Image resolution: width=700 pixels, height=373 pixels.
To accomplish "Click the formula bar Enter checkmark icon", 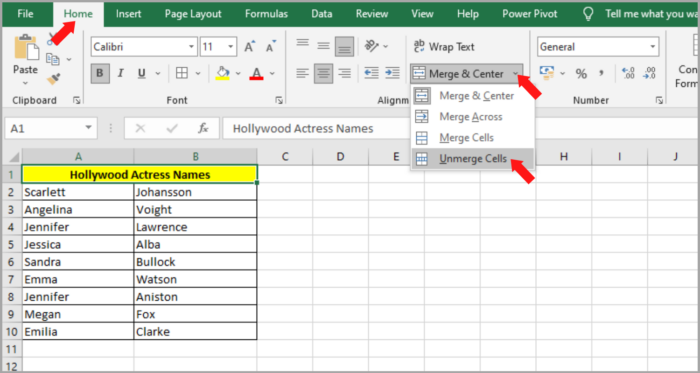I will (172, 129).
